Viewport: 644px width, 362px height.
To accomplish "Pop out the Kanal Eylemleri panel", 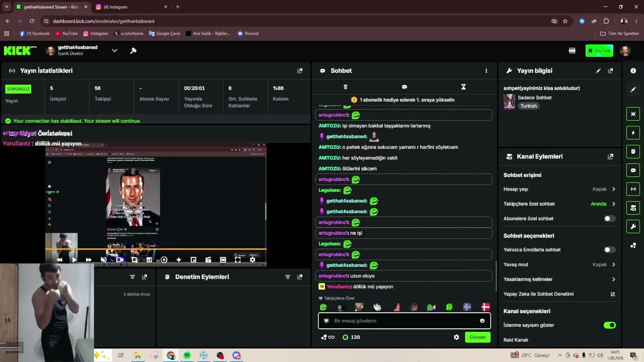I will tap(610, 157).
